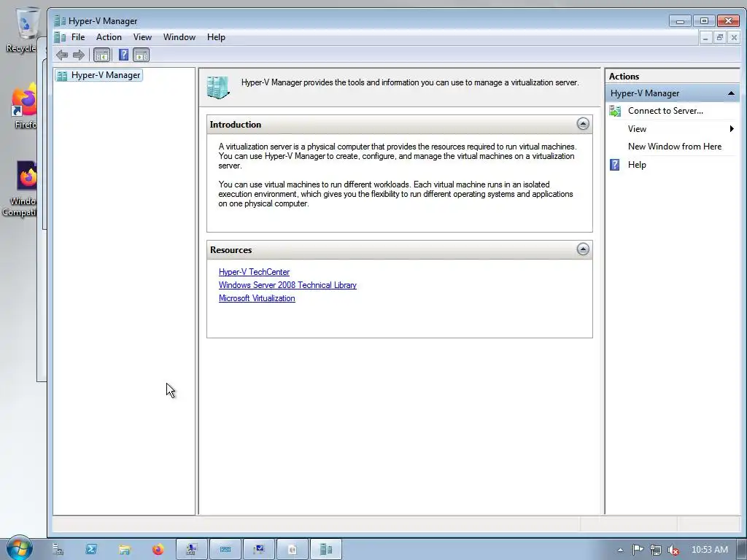Viewport: 747px width, 560px height.
Task: Click the Action Center flag tray icon
Action: pos(638,550)
